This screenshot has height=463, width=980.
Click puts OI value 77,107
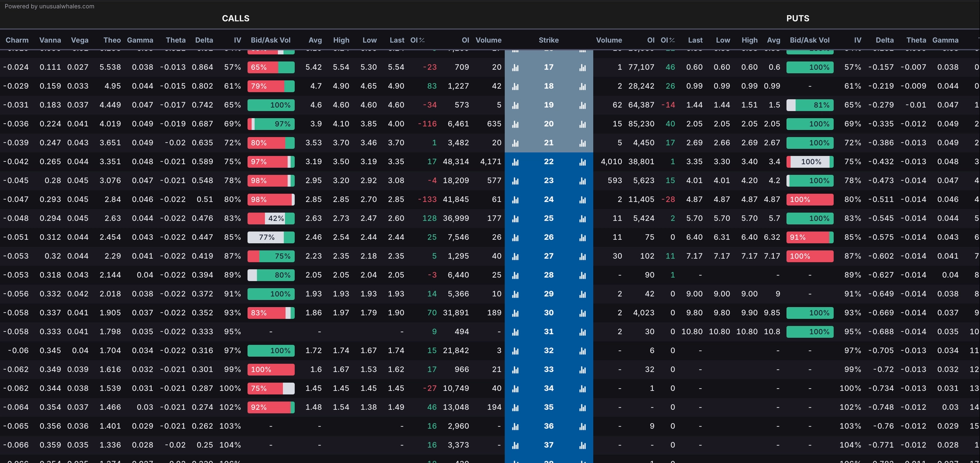click(x=641, y=67)
